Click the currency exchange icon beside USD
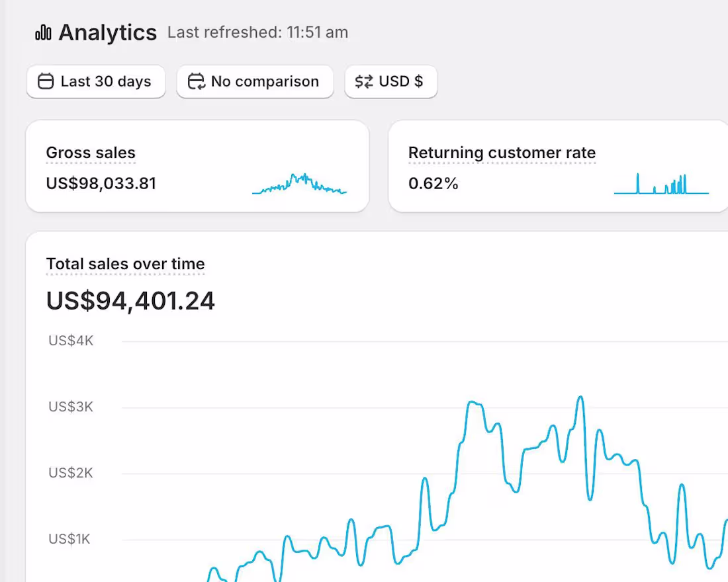Screen dimensions: 728x582 pyautogui.click(x=363, y=81)
